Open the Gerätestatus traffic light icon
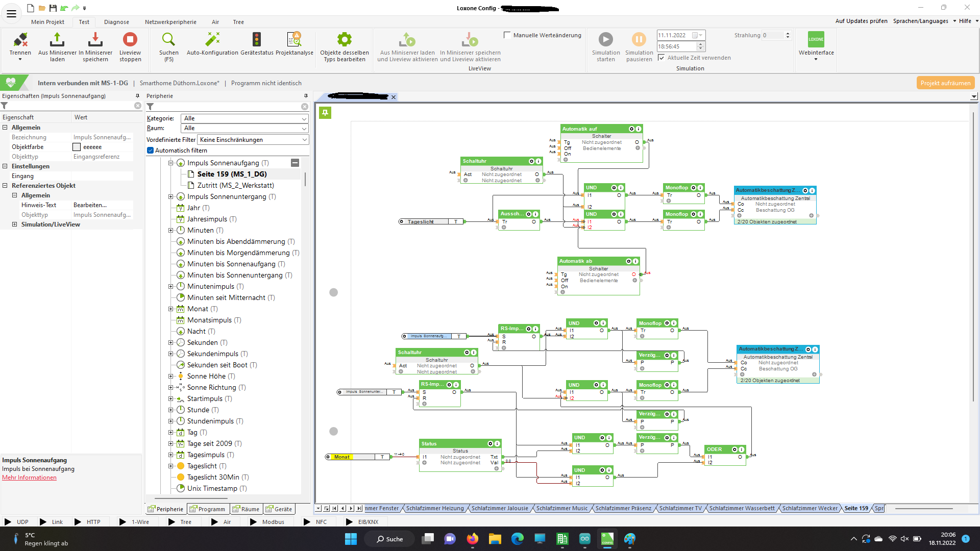 (257, 40)
